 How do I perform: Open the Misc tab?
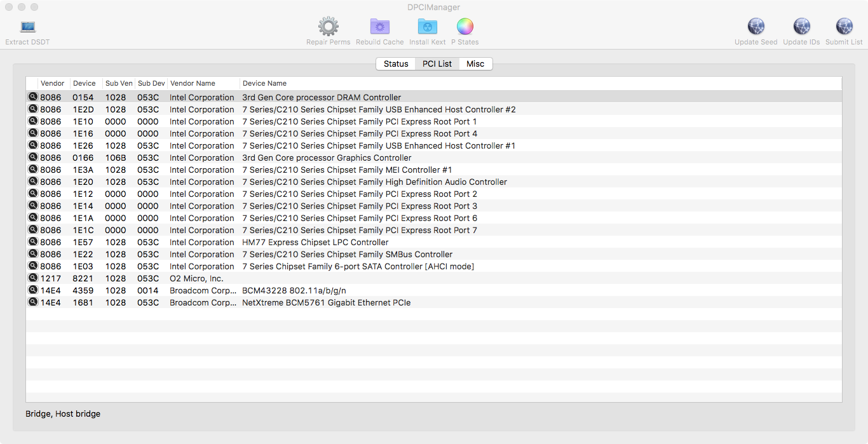475,64
